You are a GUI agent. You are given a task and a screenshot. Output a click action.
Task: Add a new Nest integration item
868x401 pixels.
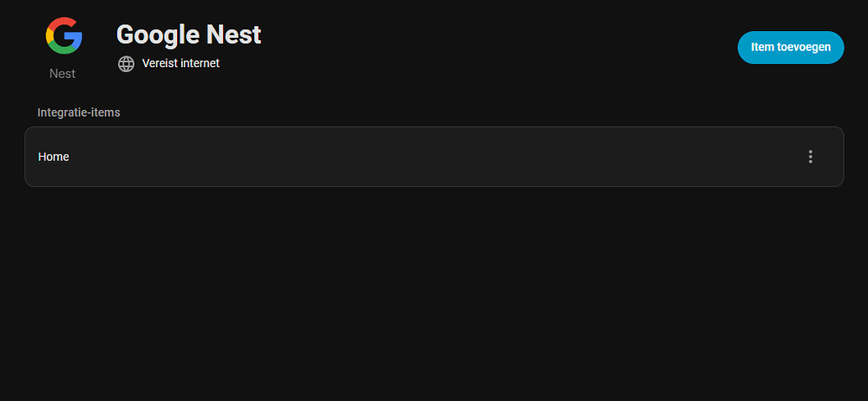click(x=790, y=48)
